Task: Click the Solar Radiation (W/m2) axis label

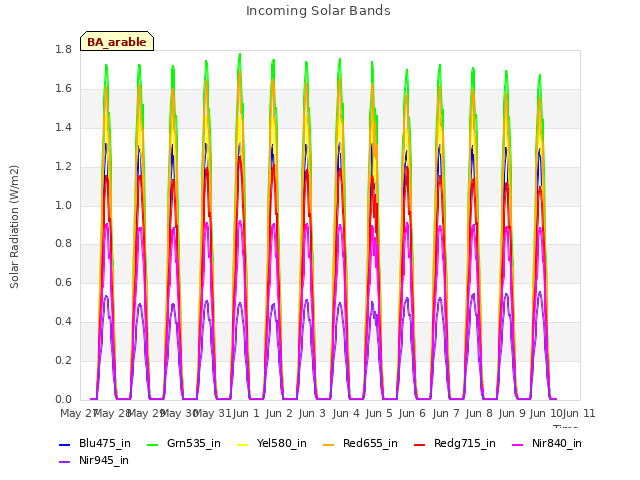Action: 14,227
